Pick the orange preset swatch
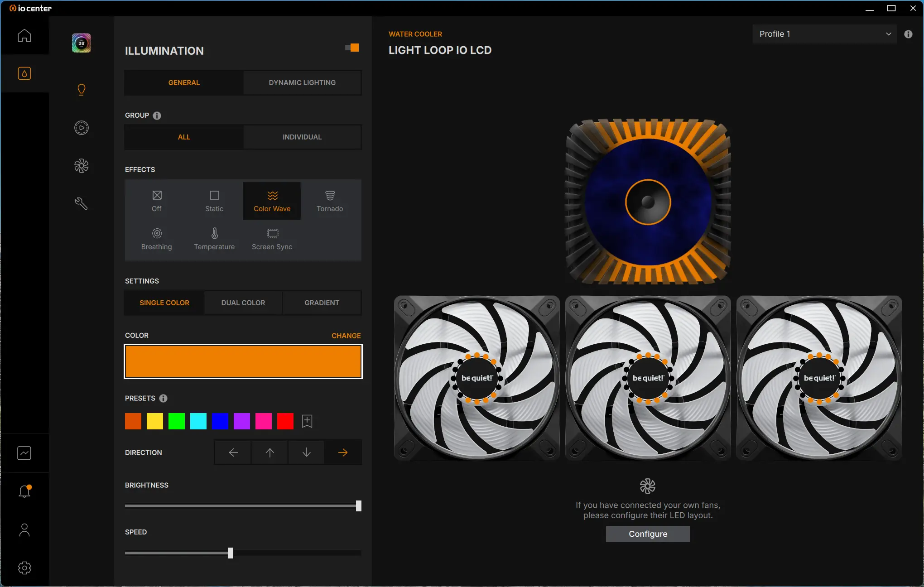 click(x=133, y=421)
